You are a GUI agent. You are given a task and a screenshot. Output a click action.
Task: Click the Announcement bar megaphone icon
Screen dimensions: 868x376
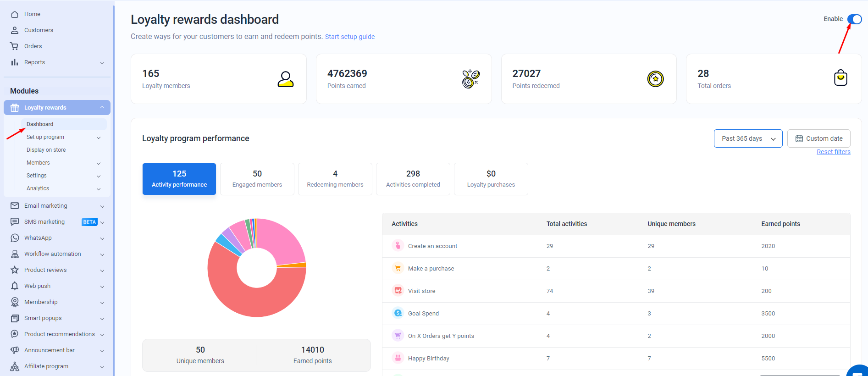(x=15, y=350)
